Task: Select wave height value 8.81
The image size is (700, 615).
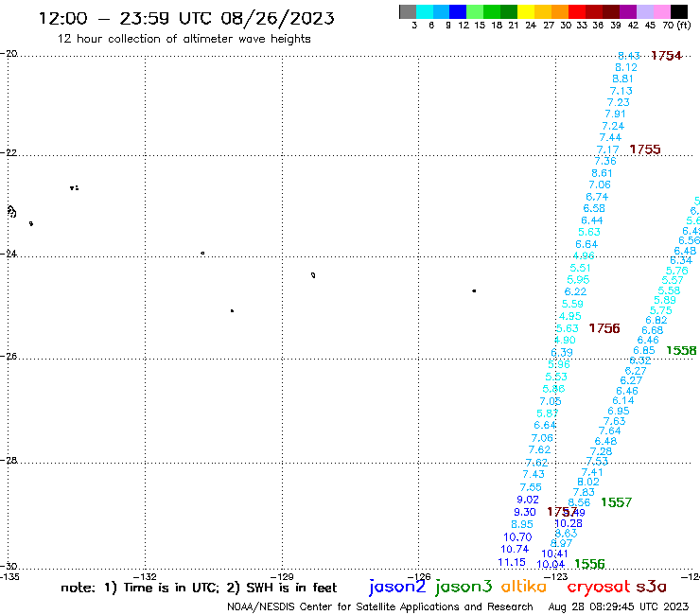Action: [622, 79]
